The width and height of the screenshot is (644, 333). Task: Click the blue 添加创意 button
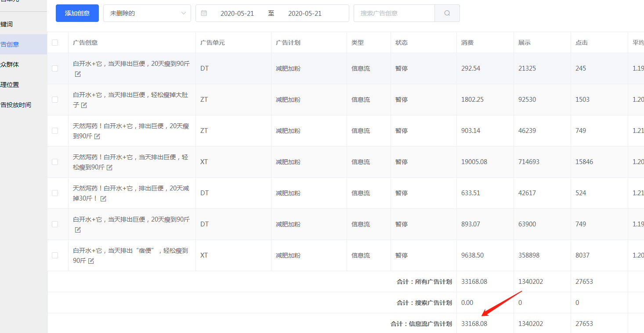pyautogui.click(x=77, y=13)
